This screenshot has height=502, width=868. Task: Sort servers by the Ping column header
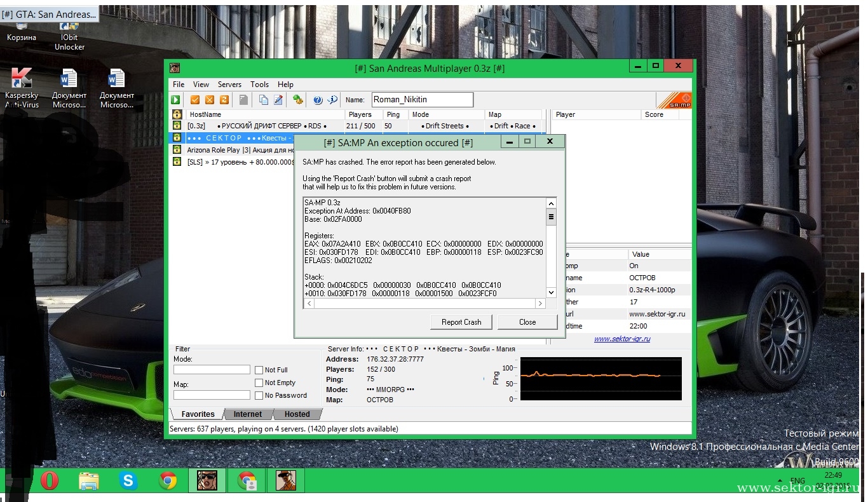[x=395, y=114]
